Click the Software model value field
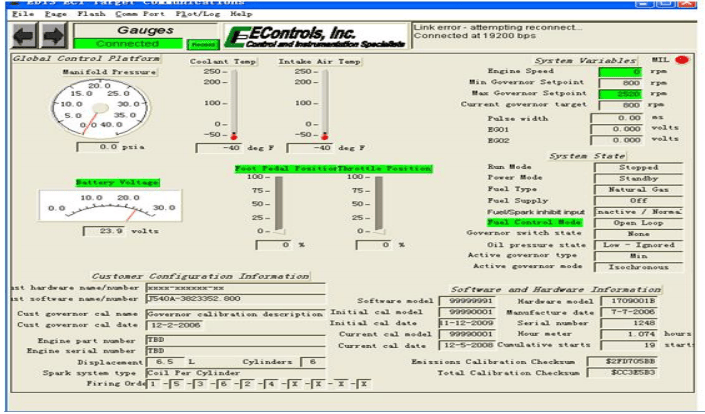705x414 pixels. coord(467,301)
